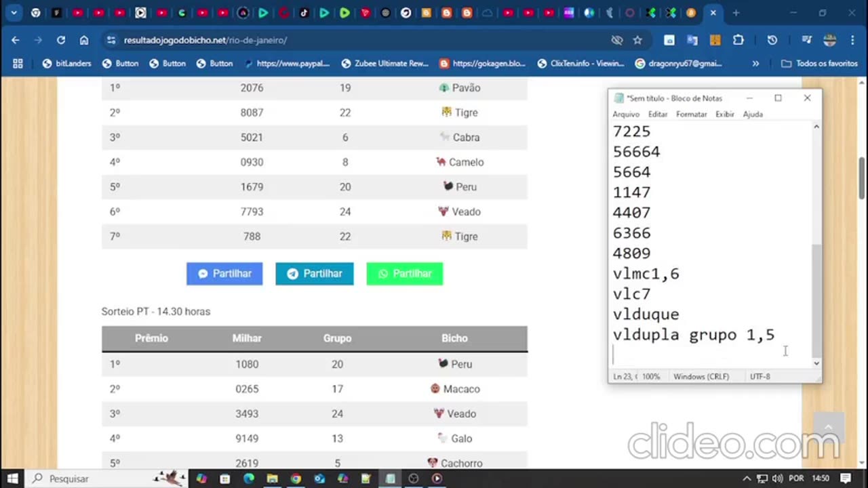The width and height of the screenshot is (868, 488).
Task: Reload the current browser page
Action: tap(61, 40)
